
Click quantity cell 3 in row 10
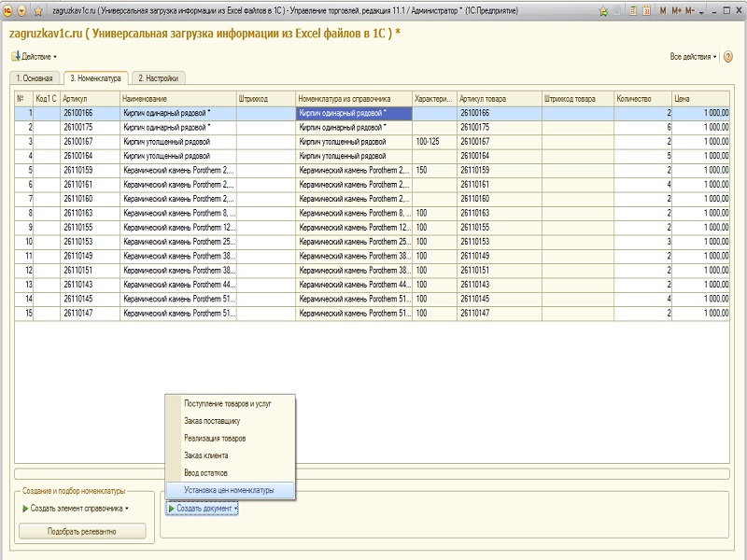642,242
